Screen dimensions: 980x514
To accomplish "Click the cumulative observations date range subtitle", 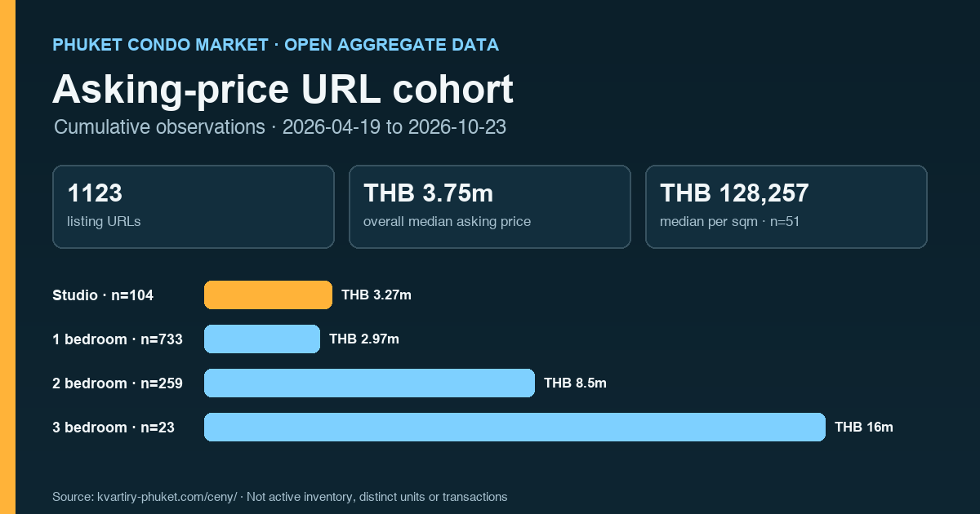I will click(x=280, y=127).
